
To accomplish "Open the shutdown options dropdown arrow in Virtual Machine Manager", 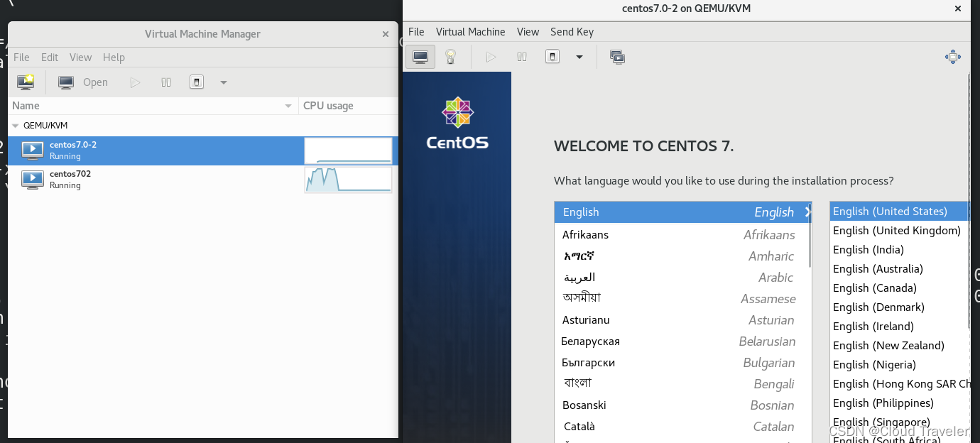I will 224,82.
